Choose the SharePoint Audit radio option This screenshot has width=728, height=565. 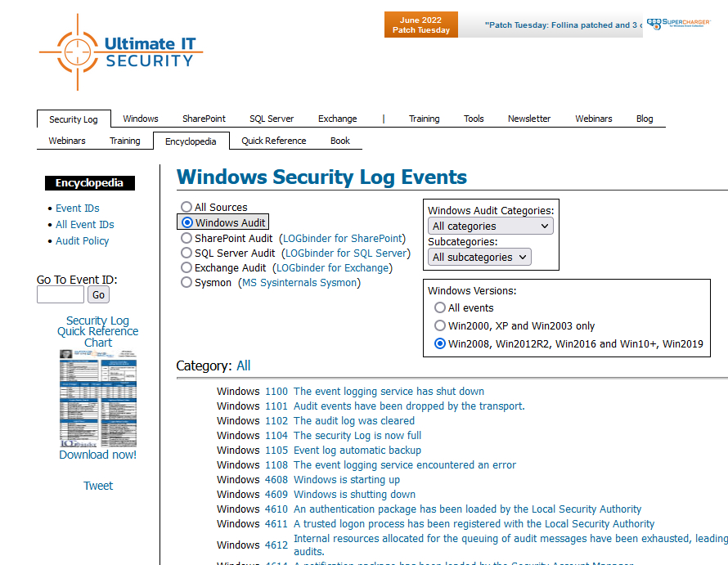coord(186,238)
